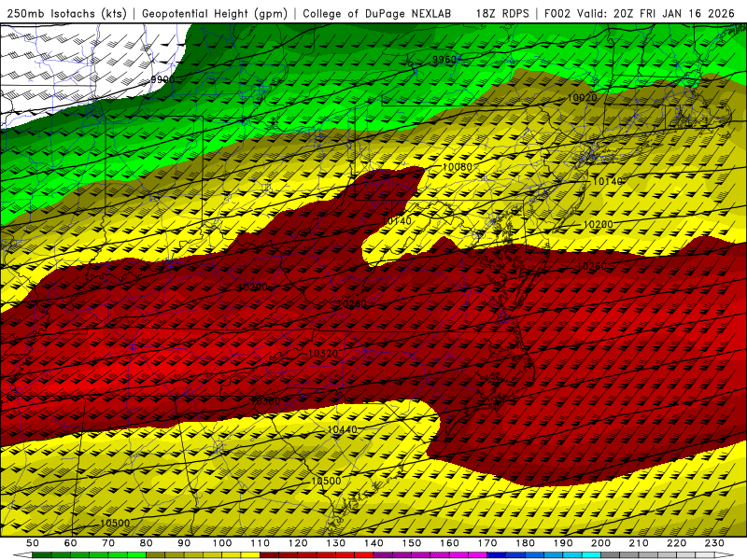
Task: Click the 130 value on the color scale
Action: click(x=336, y=543)
